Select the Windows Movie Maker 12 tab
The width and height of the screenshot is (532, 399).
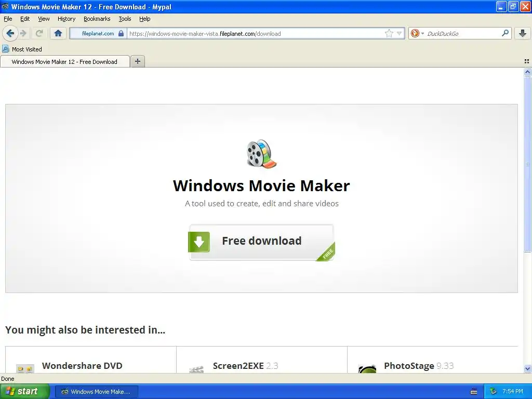[65, 62]
